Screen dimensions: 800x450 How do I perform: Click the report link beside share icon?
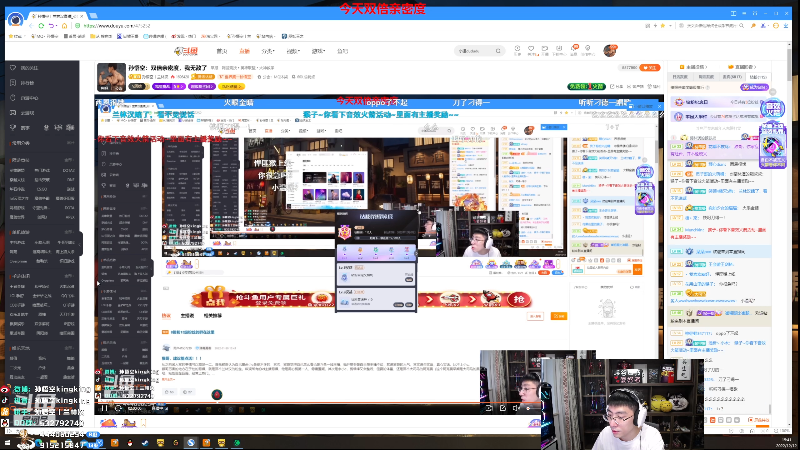pos(637,87)
